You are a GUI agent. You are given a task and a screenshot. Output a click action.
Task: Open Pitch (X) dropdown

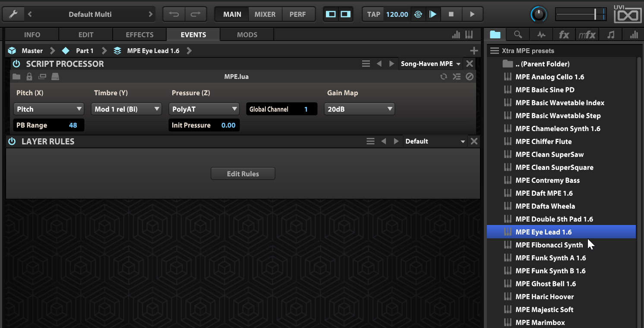(49, 109)
